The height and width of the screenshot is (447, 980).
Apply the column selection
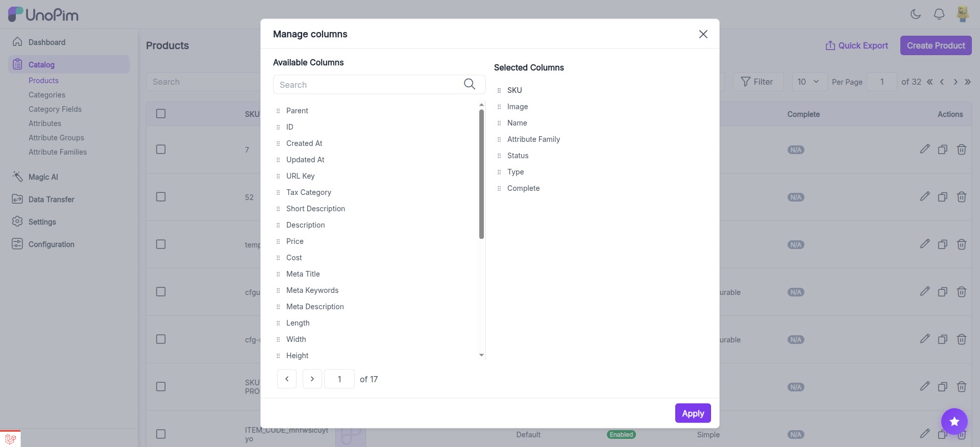coord(693,413)
